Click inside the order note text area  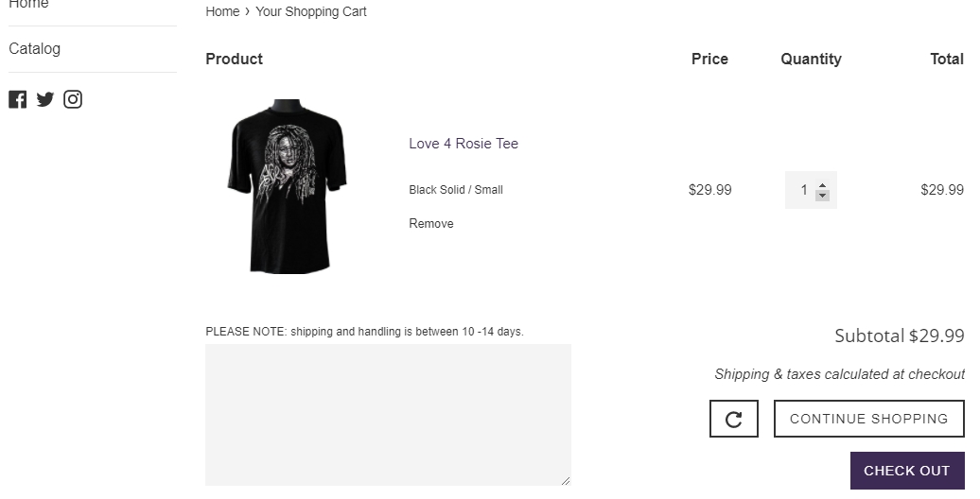pyautogui.click(x=388, y=414)
